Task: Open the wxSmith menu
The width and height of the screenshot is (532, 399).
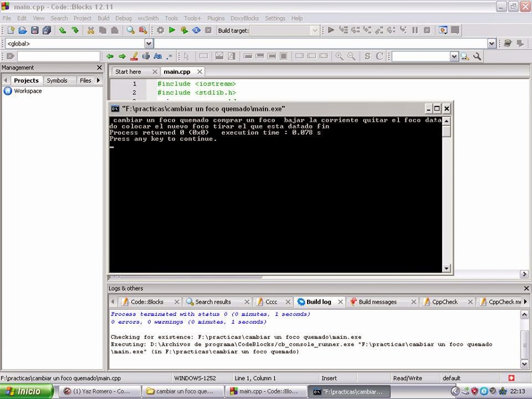Action: click(148, 18)
